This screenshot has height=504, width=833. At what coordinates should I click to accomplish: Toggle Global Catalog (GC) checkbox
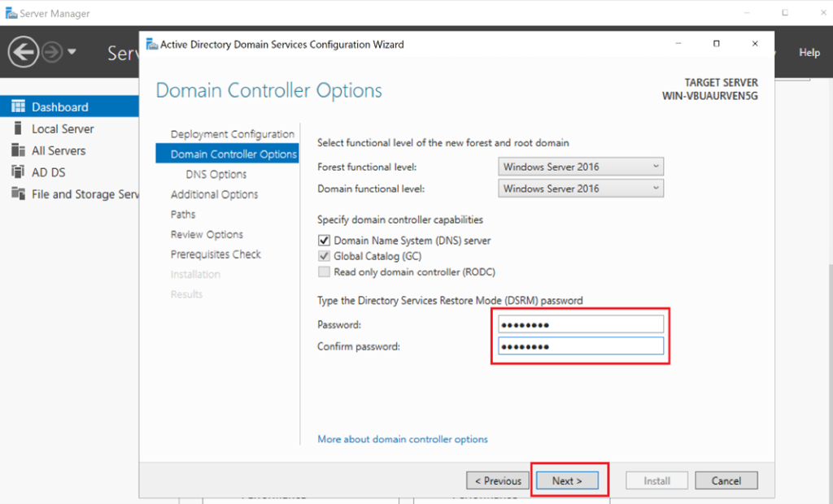[324, 256]
